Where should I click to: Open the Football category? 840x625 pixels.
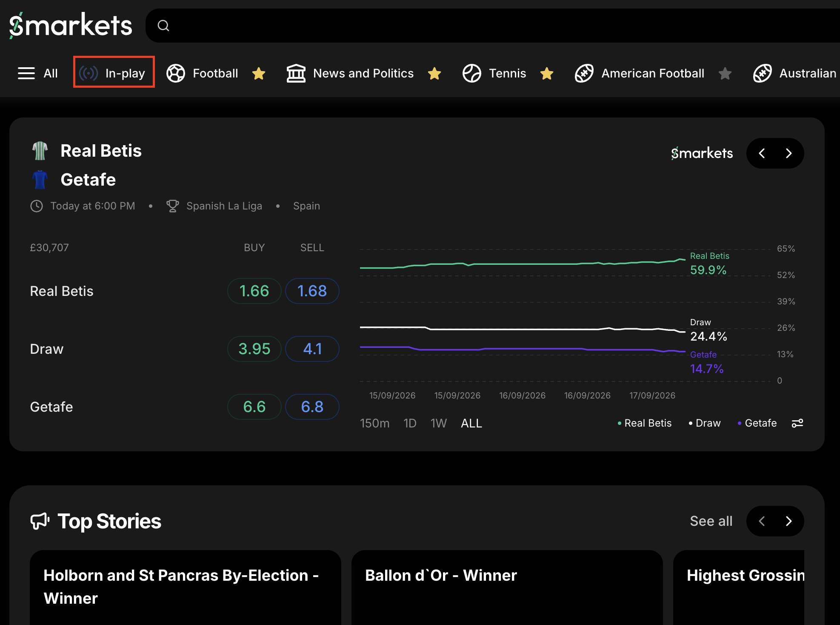click(215, 73)
